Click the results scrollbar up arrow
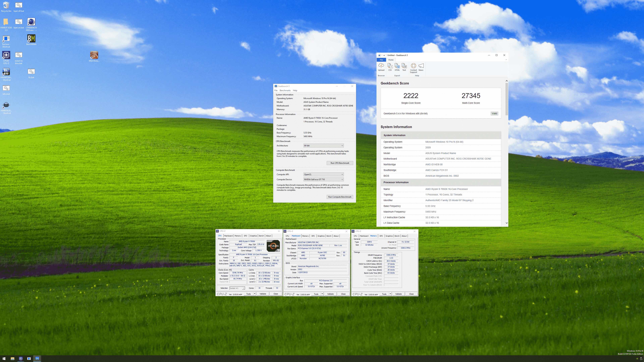This screenshot has width=644, height=362. 506,81
